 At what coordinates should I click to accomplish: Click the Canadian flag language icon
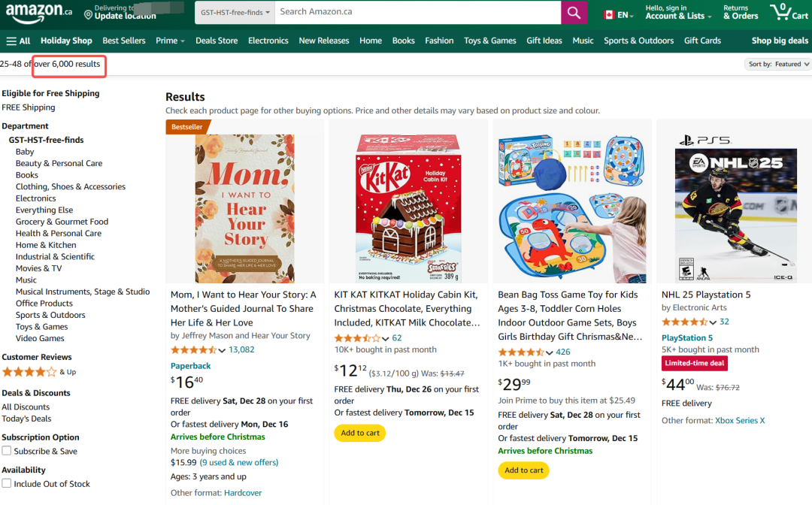[x=609, y=15]
